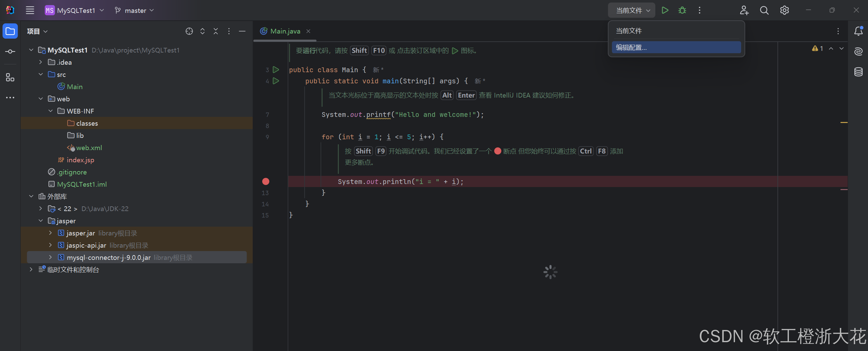Image resolution: width=868 pixels, height=351 pixels.
Task: Select the lib folder
Action: (75, 136)
